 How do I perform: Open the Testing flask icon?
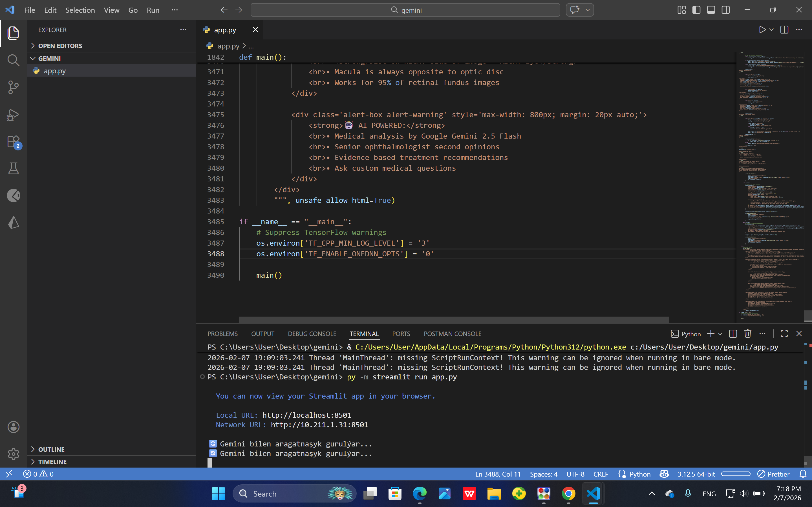(x=13, y=169)
